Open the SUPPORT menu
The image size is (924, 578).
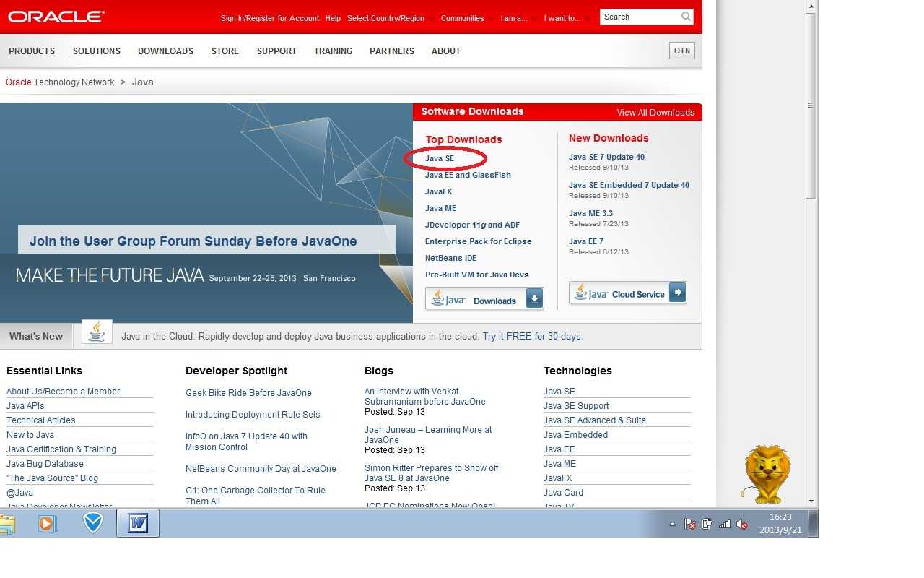[x=276, y=51]
